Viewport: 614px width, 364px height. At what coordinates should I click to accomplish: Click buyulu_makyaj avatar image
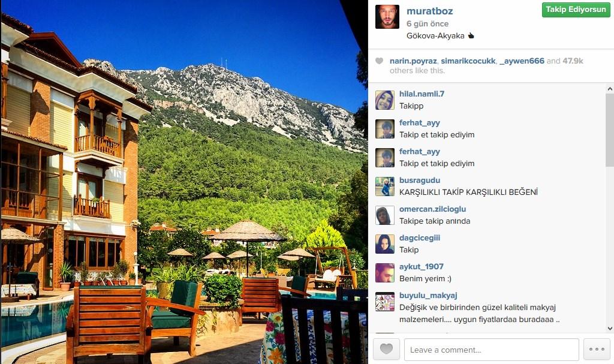tap(384, 301)
